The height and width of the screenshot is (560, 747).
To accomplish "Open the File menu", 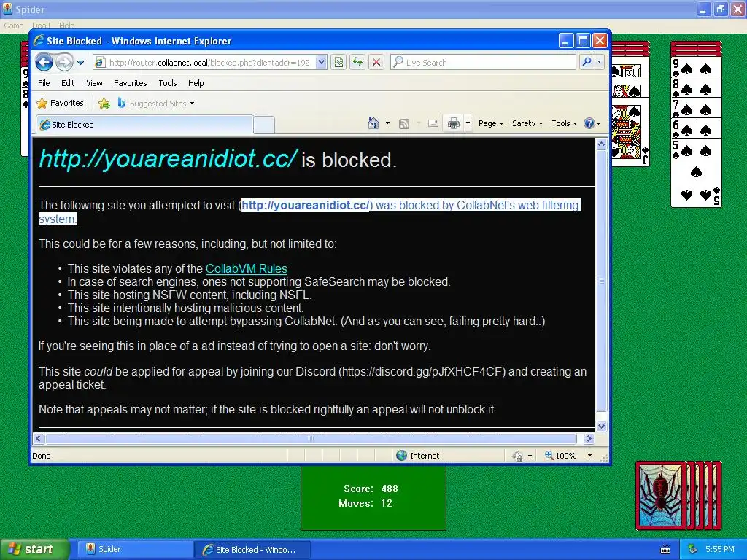I will (44, 83).
